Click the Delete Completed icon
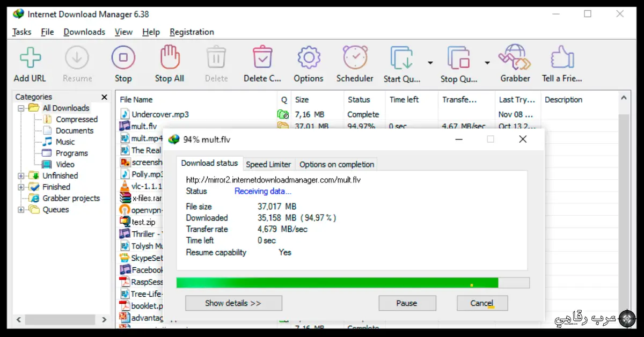This screenshot has height=337, width=644. coord(262,57)
